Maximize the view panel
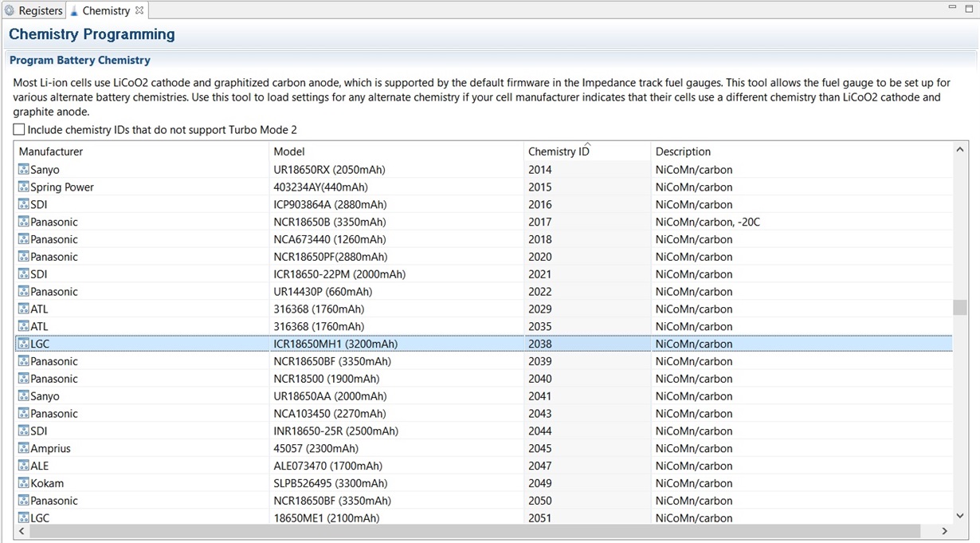This screenshot has width=980, height=543. coord(970,8)
